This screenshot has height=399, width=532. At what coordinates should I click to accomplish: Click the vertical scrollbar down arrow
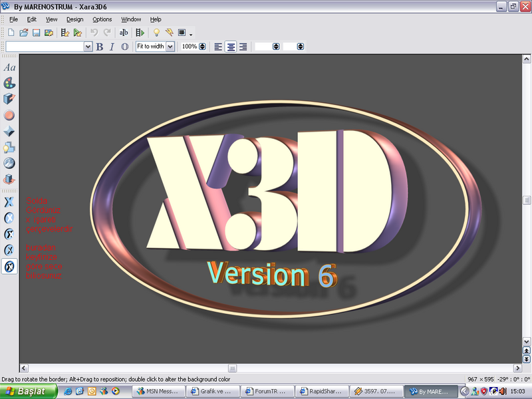tap(526, 341)
